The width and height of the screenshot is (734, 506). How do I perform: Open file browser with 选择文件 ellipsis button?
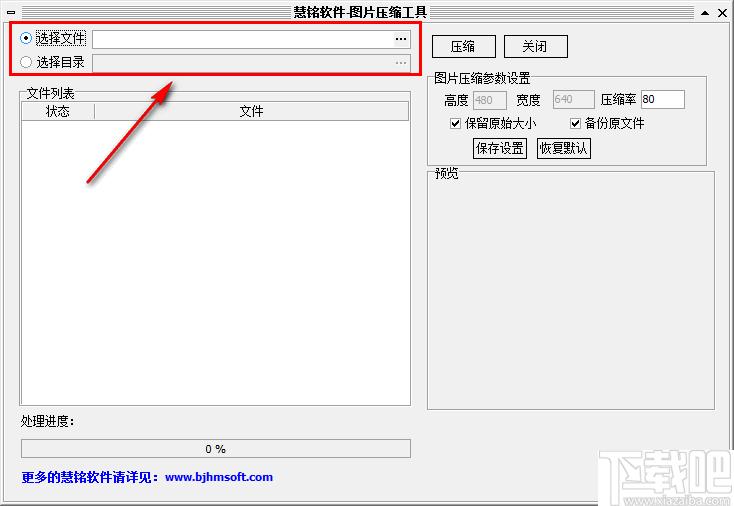click(401, 39)
